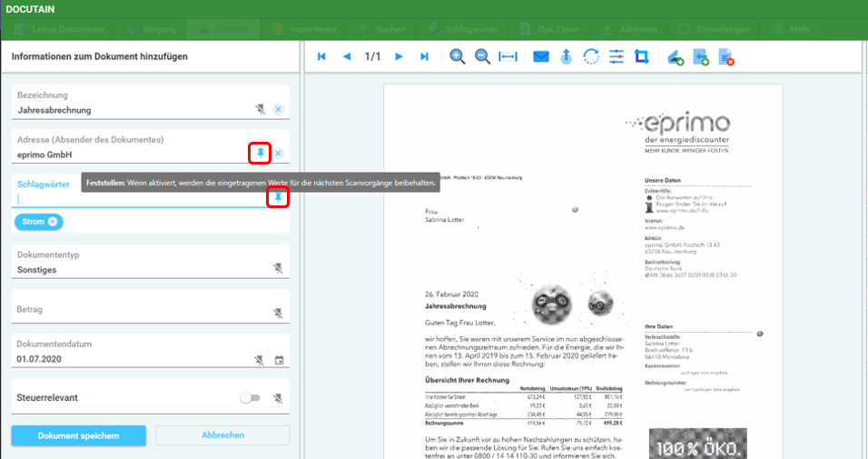Go to the first page of the document
Screen dimensions: 868x459
[x=321, y=56]
